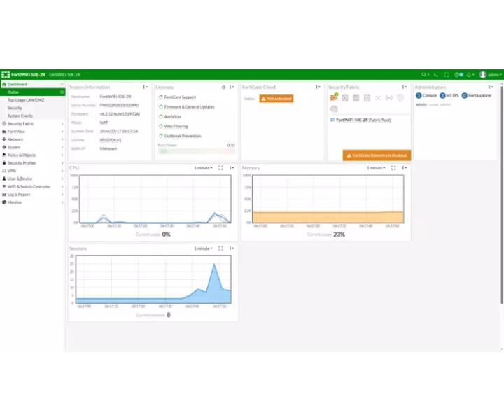Click the HTTPS session count badge
504x420 pixels.
pos(442,95)
